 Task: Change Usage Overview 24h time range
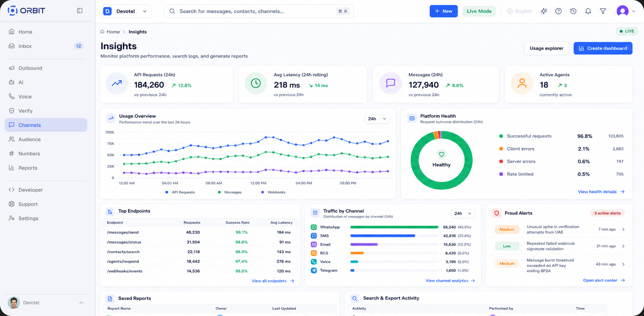coord(377,119)
